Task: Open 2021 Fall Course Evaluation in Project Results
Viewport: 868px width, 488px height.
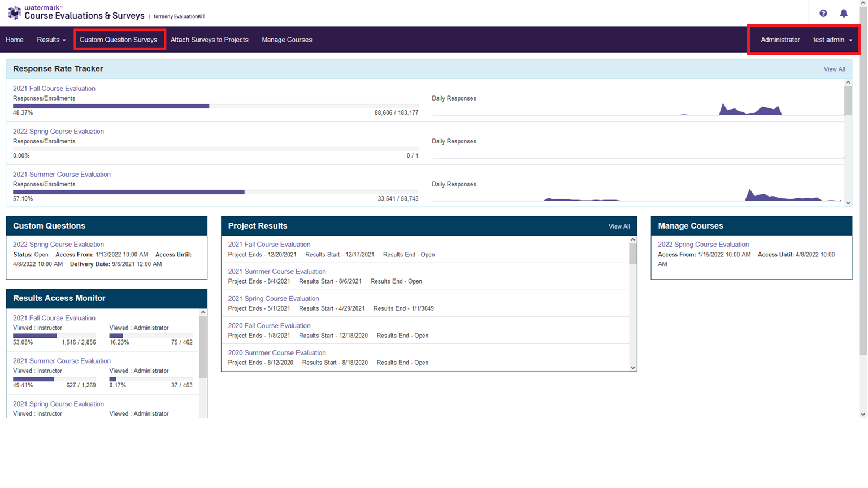Action: point(269,245)
